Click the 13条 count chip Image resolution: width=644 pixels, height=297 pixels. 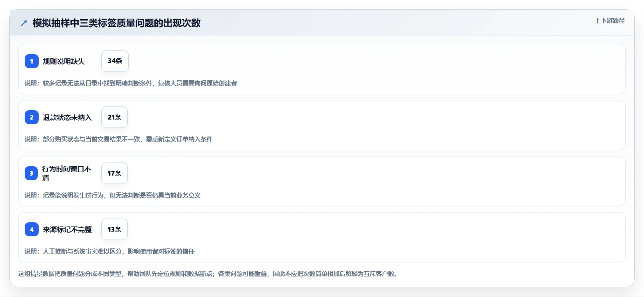[x=114, y=229]
